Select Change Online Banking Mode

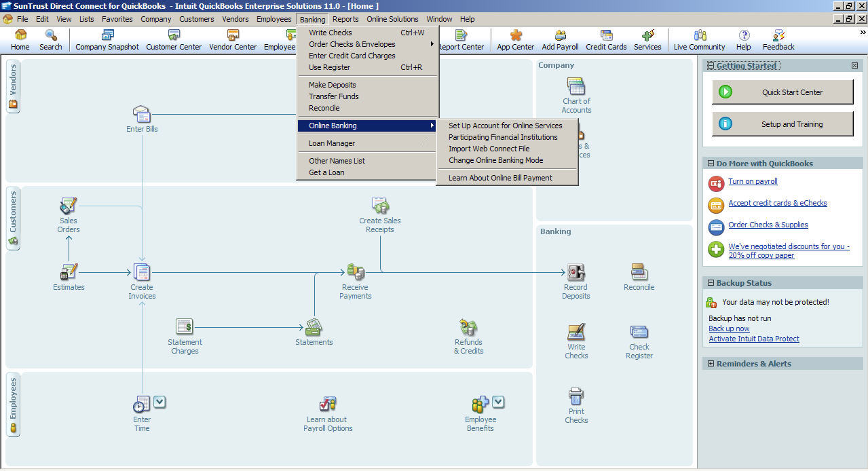507,160
